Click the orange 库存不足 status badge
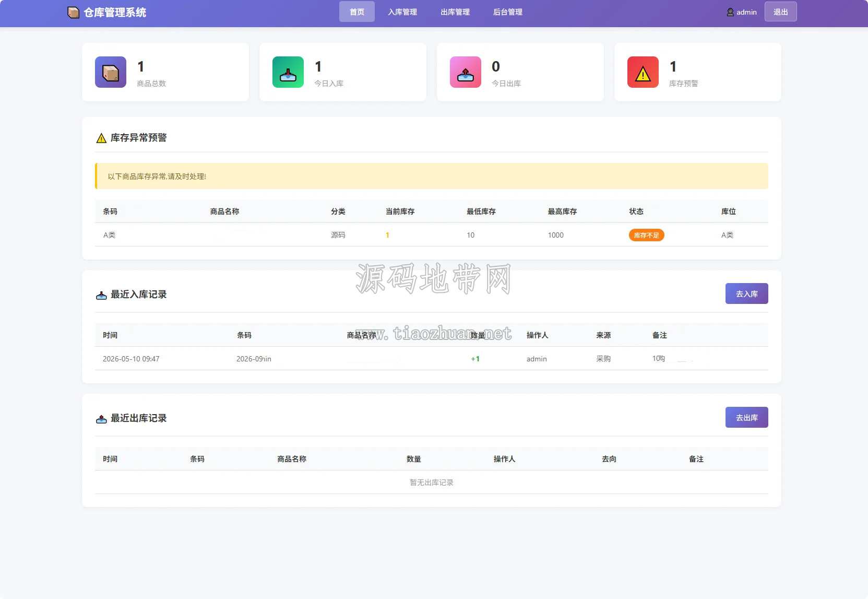This screenshot has width=868, height=599. pos(647,235)
